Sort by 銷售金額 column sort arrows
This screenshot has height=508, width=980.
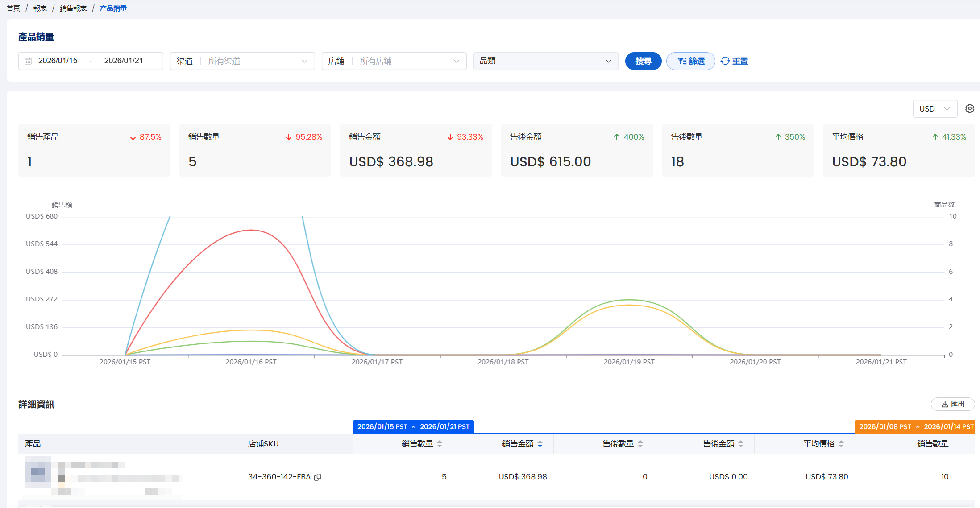[540, 444]
